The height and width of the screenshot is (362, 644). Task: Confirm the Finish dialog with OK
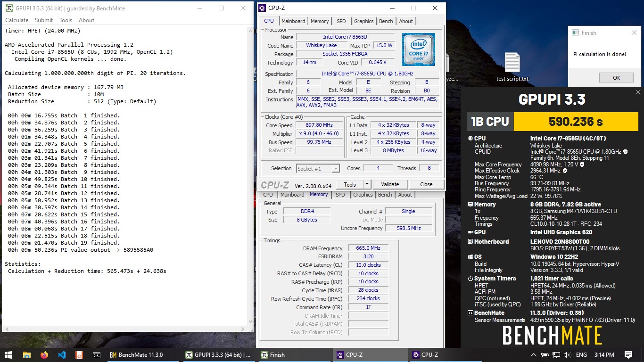pos(616,78)
